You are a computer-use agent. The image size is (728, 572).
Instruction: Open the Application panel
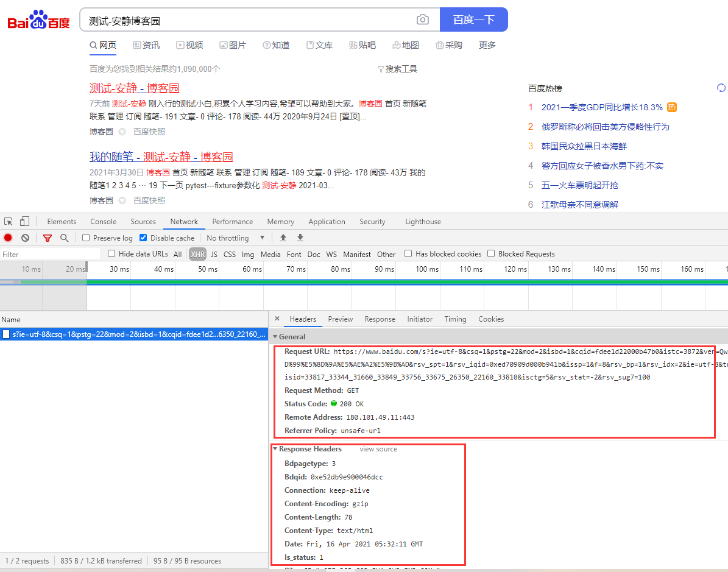pyautogui.click(x=327, y=222)
